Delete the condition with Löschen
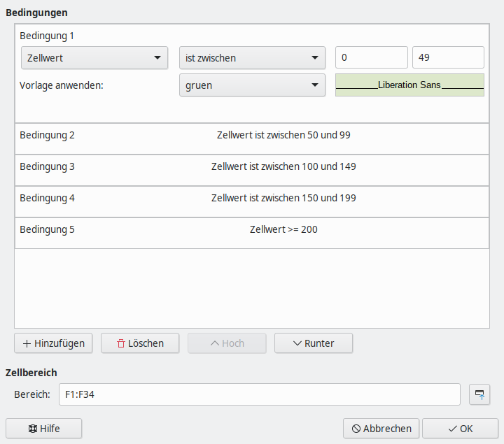504x444 pixels. [140, 343]
